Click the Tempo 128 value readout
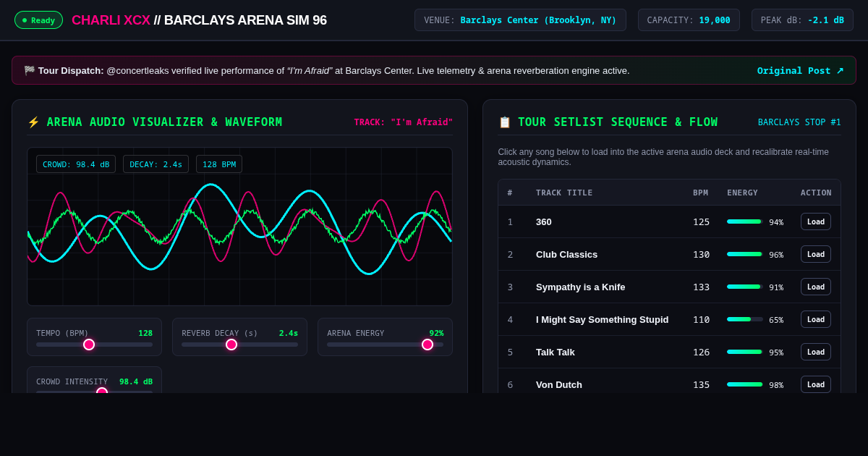The image size is (868, 456). pyautogui.click(x=145, y=333)
